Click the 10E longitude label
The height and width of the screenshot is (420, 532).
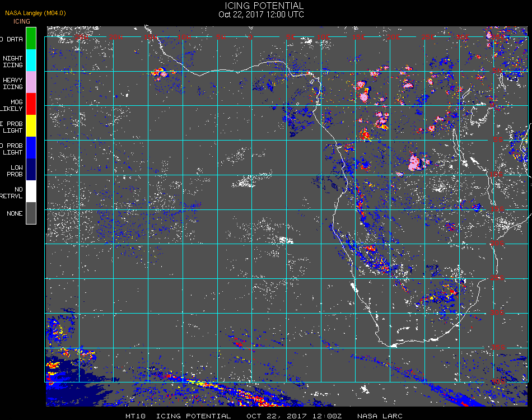point(323,36)
